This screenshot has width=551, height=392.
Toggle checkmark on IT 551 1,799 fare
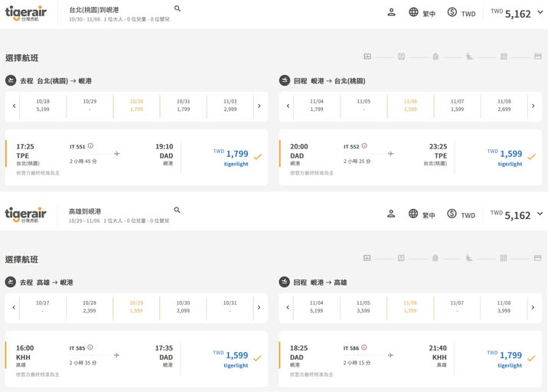point(257,157)
